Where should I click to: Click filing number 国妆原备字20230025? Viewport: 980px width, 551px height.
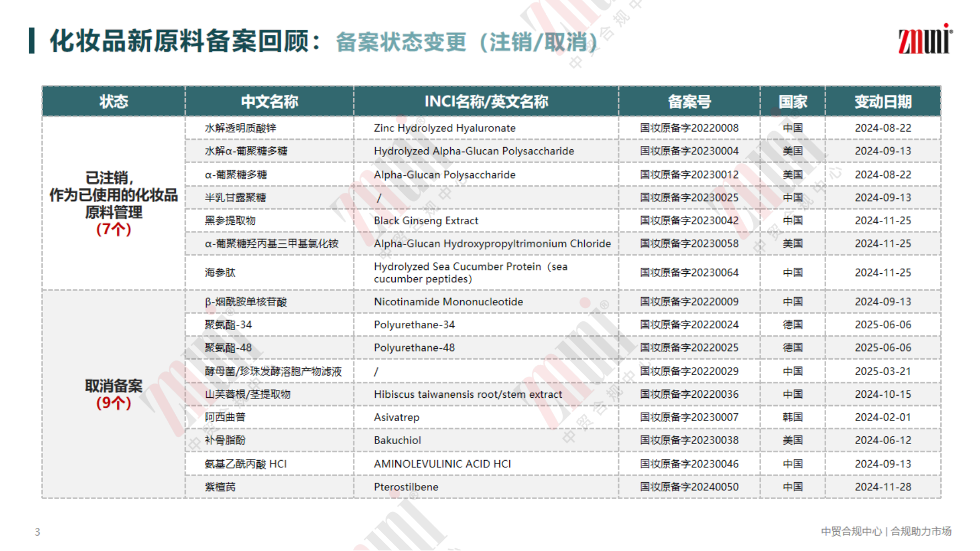(x=689, y=198)
